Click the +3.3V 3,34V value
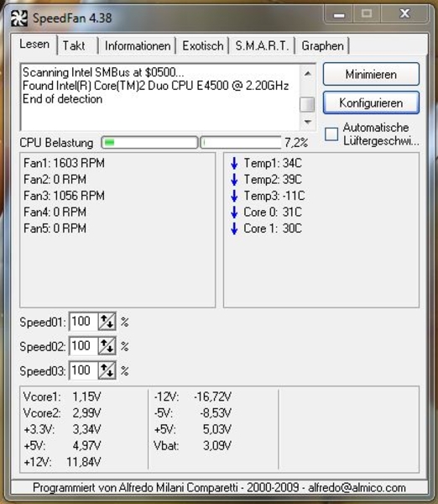The height and width of the screenshot is (504, 438). 86,429
